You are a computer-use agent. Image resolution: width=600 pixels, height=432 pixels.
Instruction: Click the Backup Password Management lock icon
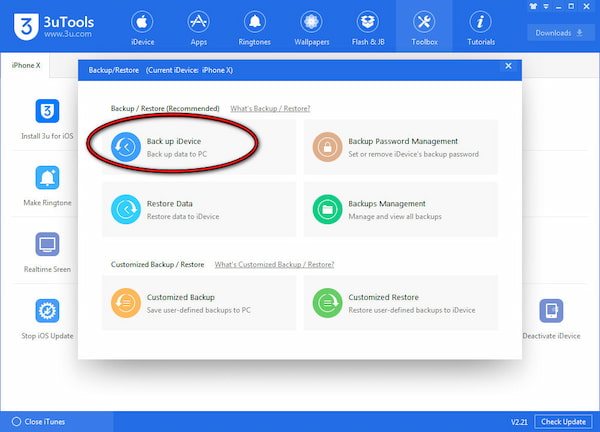(327, 147)
